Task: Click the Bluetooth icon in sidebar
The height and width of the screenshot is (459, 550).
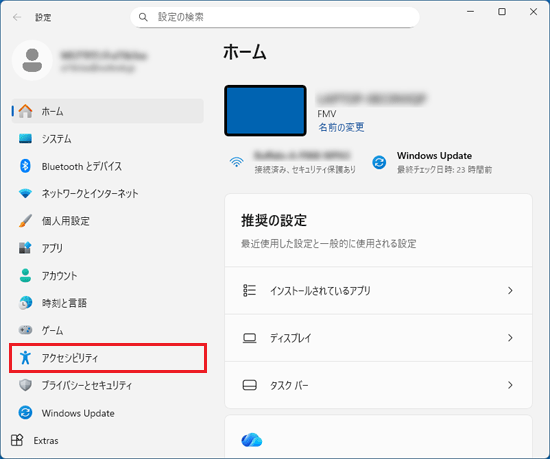Action: [25, 166]
